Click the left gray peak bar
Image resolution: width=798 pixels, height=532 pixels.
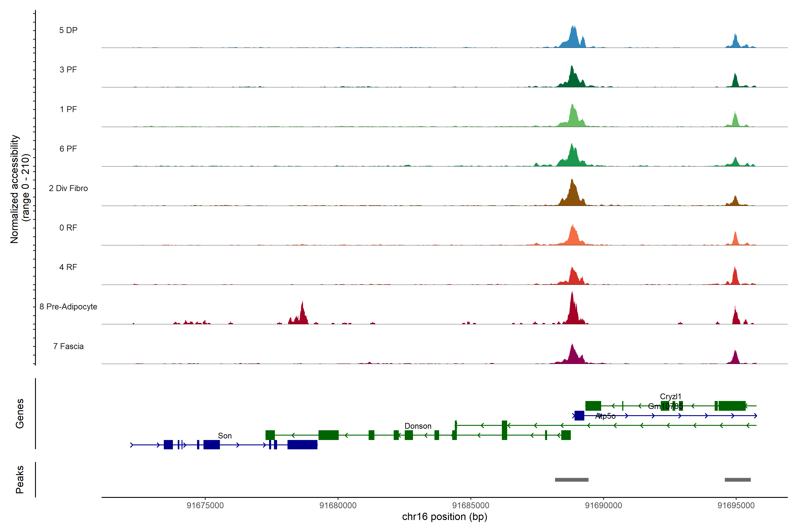572,480
